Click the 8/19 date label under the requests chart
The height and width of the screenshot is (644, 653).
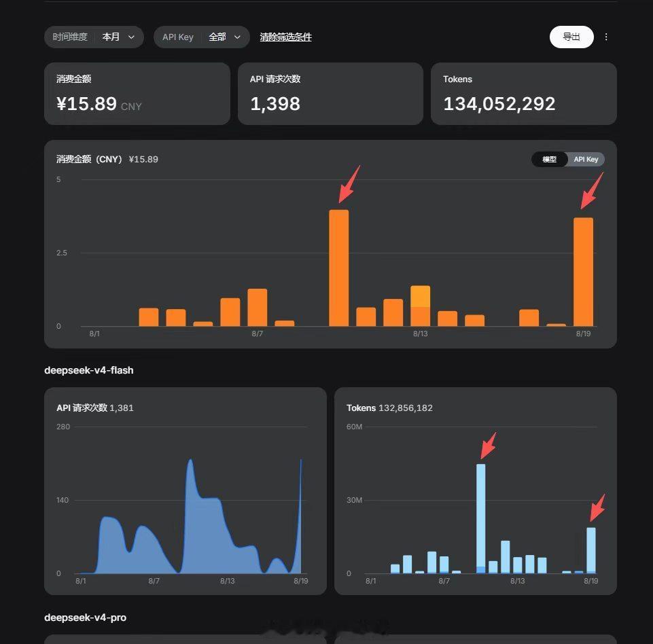pos(301,581)
